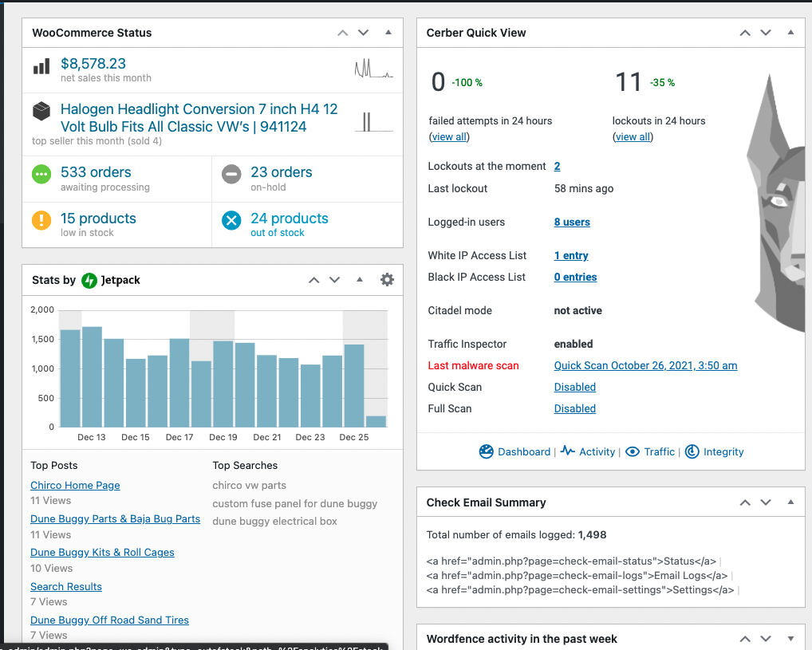Open the Chirco Home Page post
This screenshot has width=812, height=650.
[x=75, y=485]
